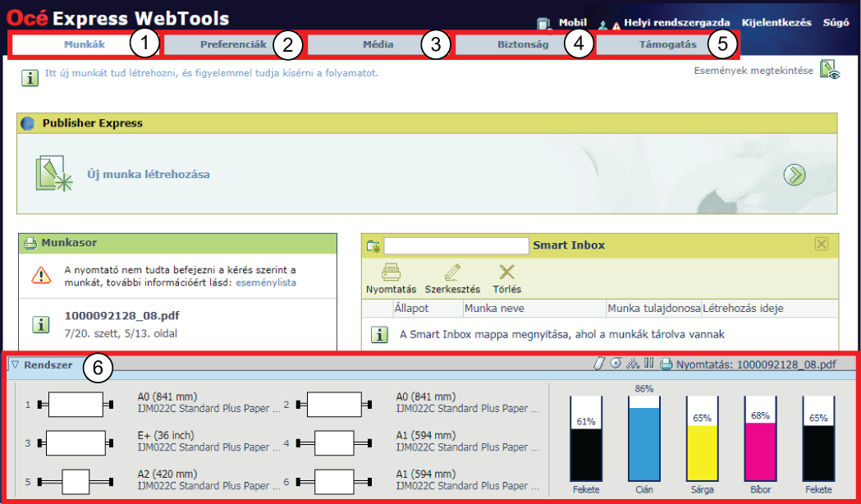Go to the Biztonság tab

[x=523, y=44]
